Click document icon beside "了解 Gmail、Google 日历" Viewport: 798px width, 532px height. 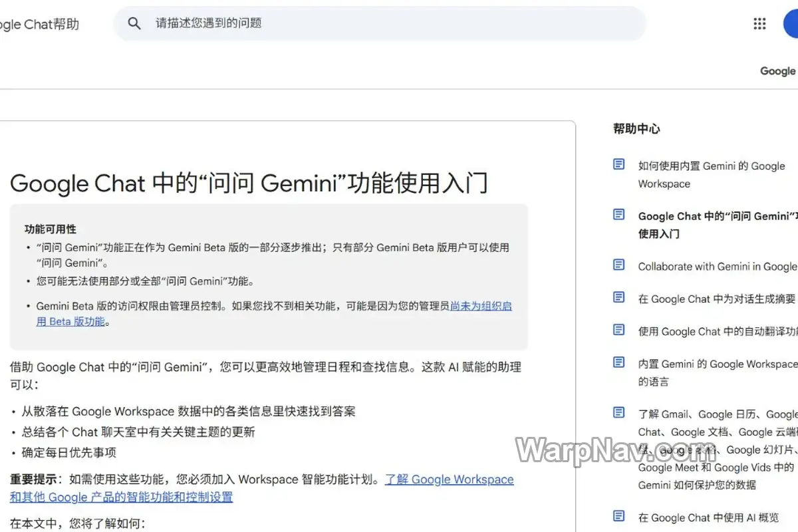coord(619,413)
